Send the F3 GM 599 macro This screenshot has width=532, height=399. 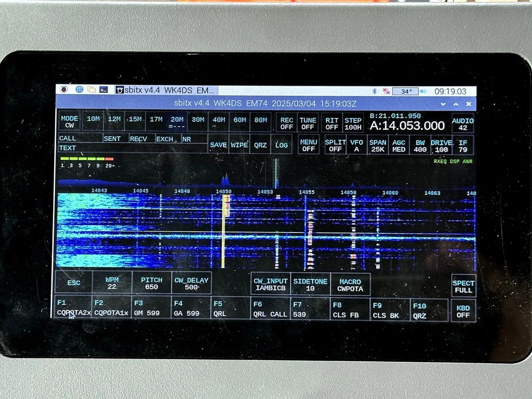pos(151,308)
